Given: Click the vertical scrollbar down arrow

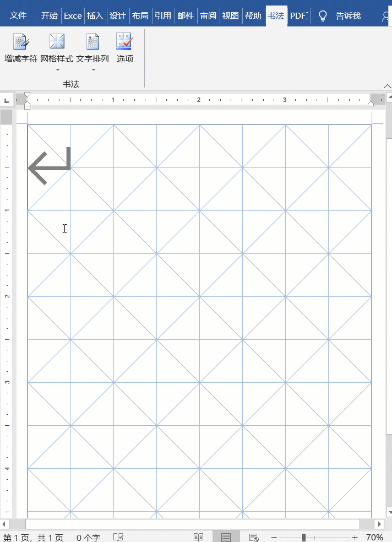Looking at the screenshot, I should 389,512.
